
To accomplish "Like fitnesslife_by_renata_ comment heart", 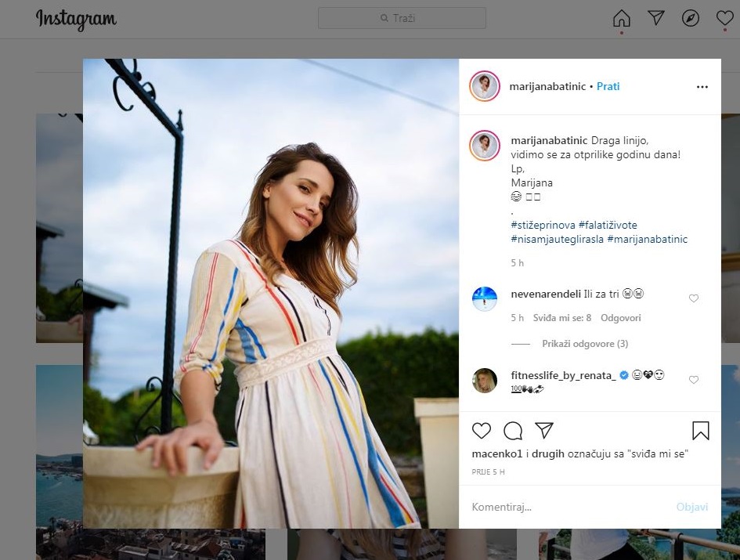I will pos(693,380).
